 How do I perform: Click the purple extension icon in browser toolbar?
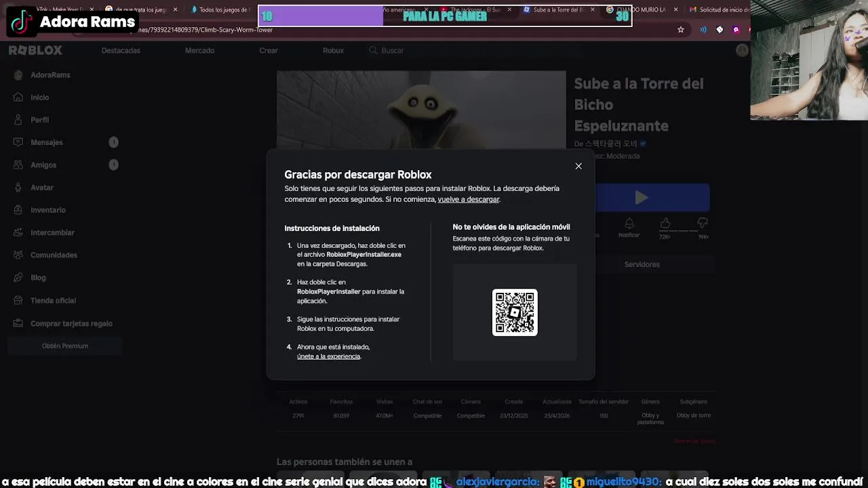(x=736, y=30)
